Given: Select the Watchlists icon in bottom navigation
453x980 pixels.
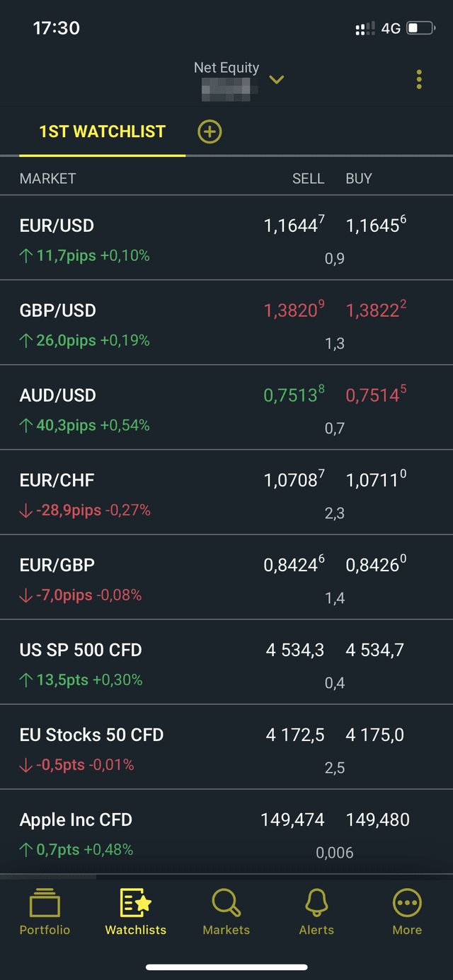Looking at the screenshot, I should 134,902.
